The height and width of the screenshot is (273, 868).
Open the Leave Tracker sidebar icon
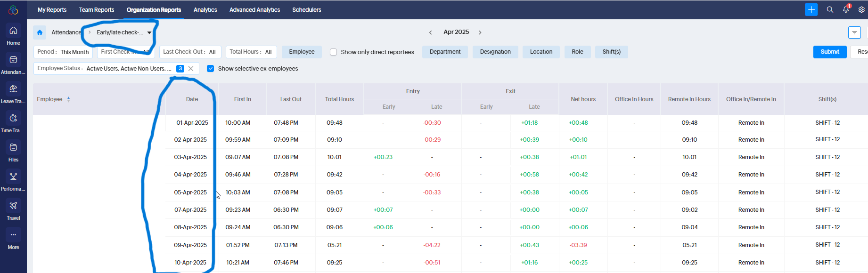(x=13, y=89)
